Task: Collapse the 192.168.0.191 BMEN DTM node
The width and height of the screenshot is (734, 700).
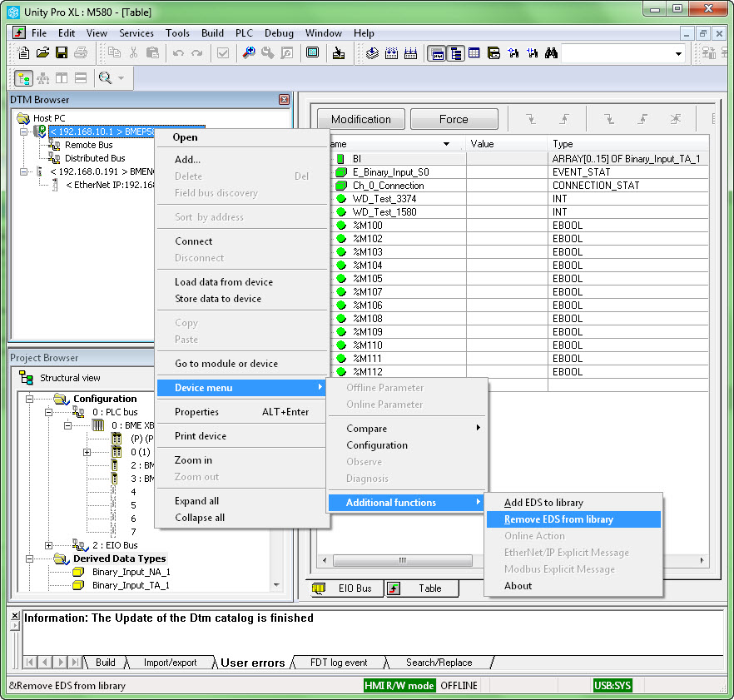Action: pos(23,171)
